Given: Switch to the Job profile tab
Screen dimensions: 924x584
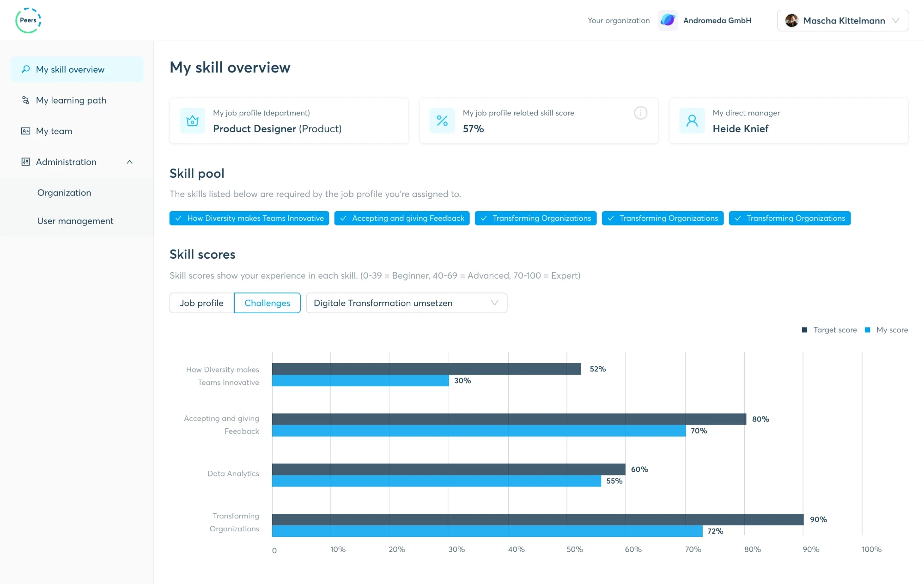Looking at the screenshot, I should pos(201,303).
